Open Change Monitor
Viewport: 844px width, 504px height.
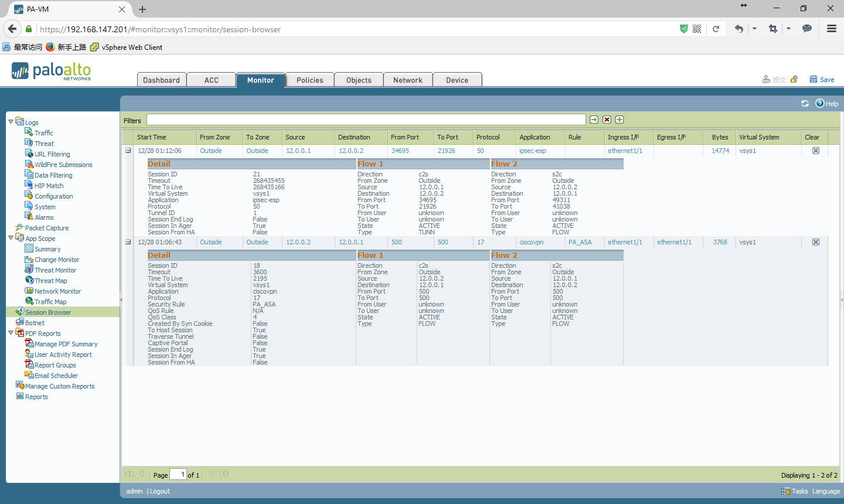(x=56, y=260)
